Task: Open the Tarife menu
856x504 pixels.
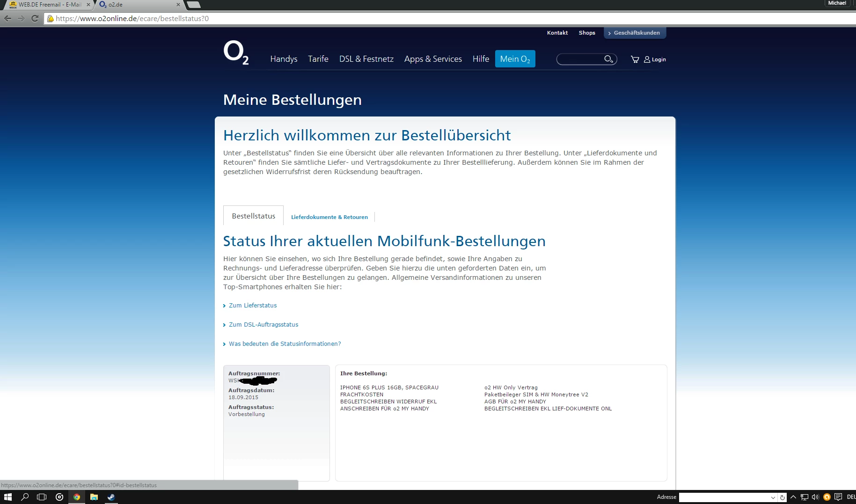Action: (318, 59)
